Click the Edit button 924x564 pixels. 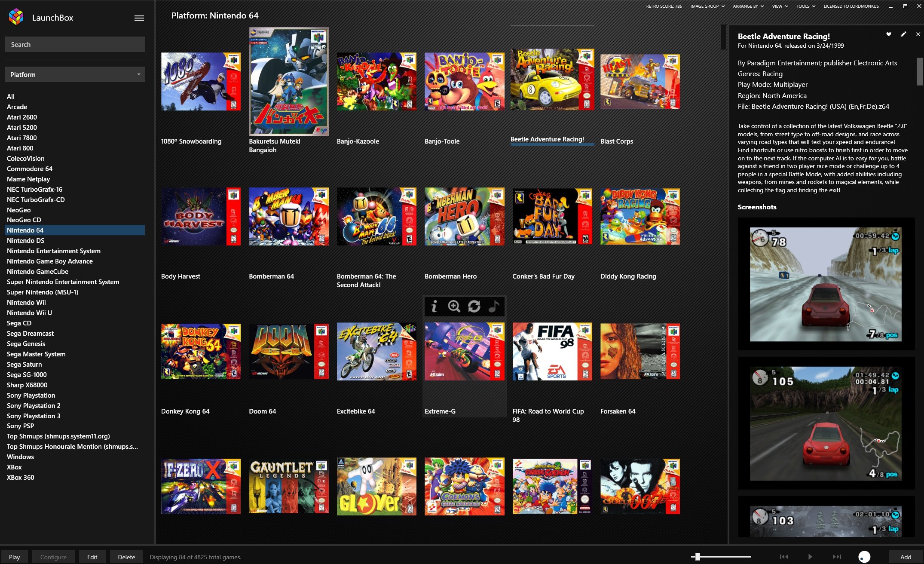(92, 557)
